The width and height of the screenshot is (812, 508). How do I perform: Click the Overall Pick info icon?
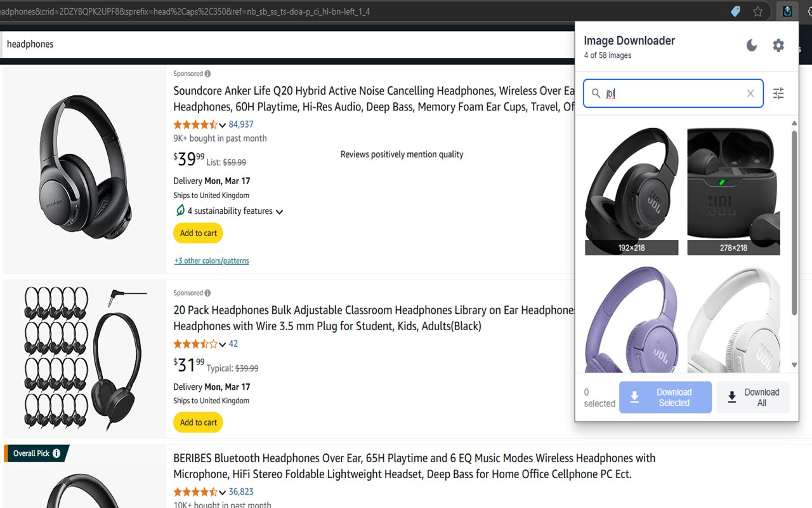[x=56, y=453]
